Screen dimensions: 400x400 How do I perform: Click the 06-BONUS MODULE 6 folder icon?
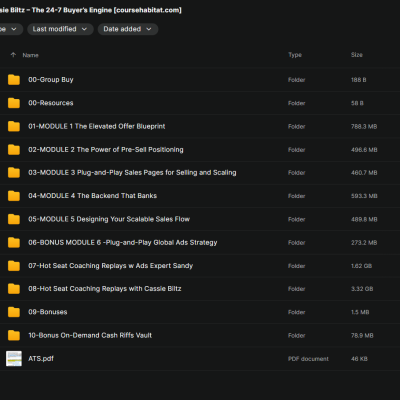point(14,243)
